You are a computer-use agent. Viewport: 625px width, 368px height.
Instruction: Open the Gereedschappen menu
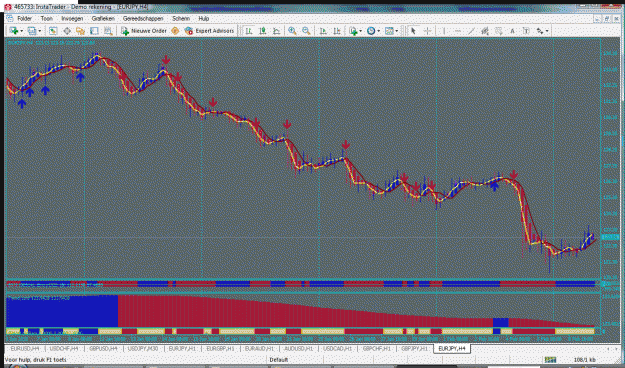(143, 18)
